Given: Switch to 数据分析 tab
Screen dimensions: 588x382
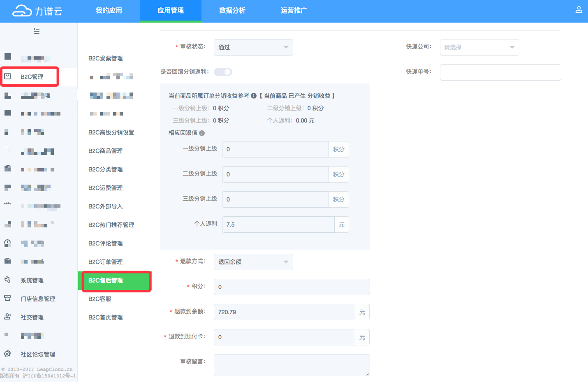Looking at the screenshot, I should coord(232,11).
